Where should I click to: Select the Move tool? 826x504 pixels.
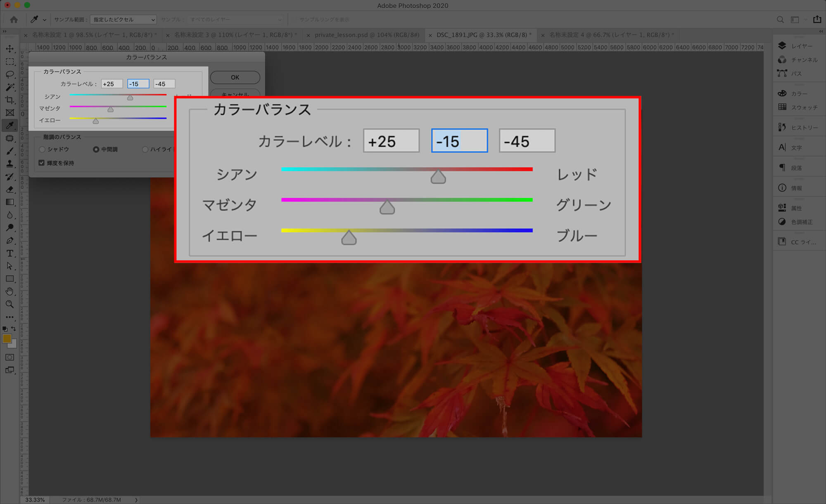pos(9,49)
